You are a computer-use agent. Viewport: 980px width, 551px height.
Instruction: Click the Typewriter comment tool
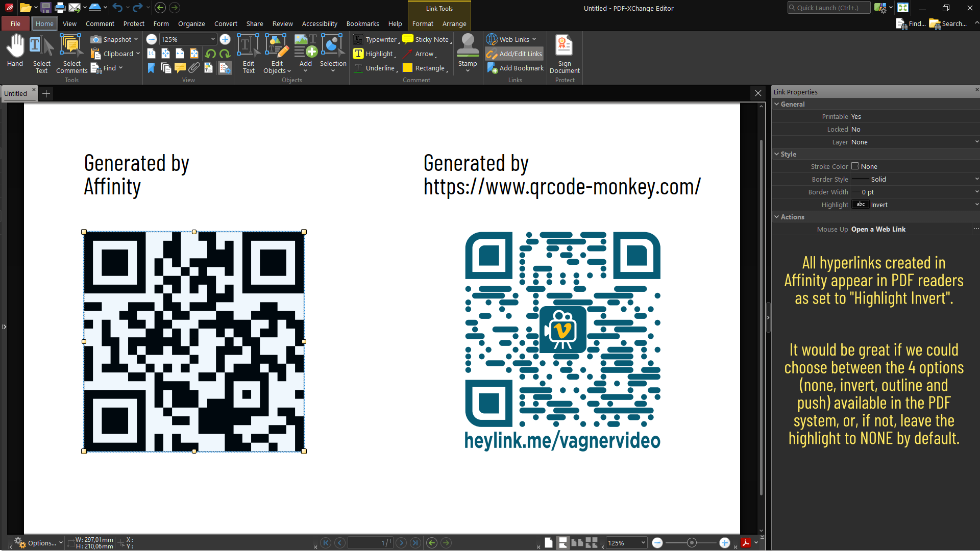pyautogui.click(x=376, y=39)
